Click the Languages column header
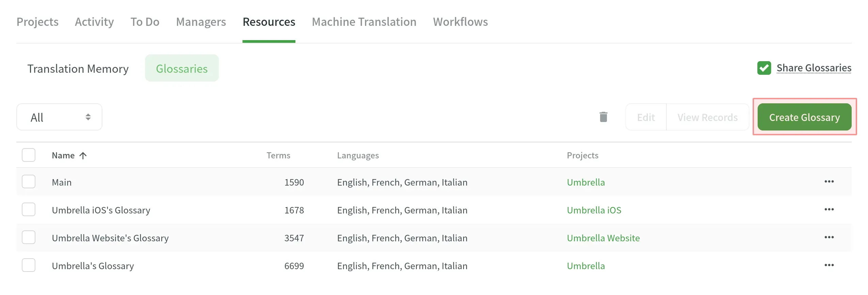The width and height of the screenshot is (868, 295). click(x=358, y=155)
